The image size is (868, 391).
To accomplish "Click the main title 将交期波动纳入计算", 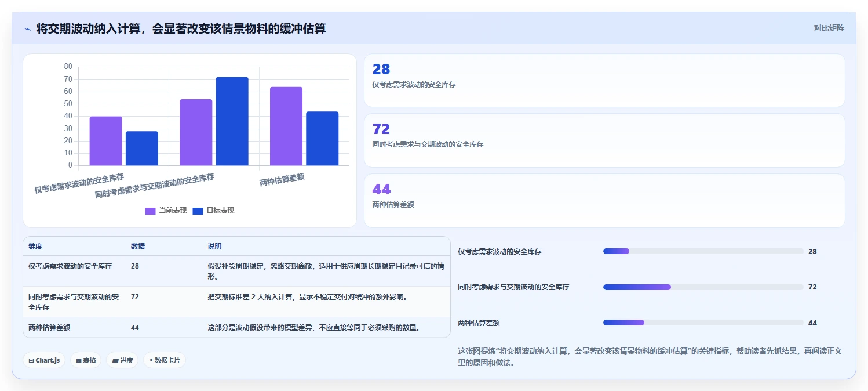I will [181, 28].
